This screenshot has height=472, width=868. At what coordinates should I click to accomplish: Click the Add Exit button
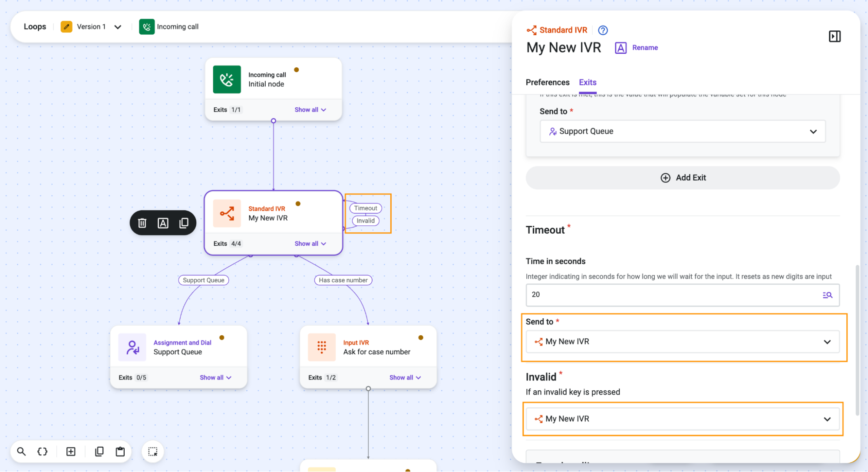coord(683,178)
